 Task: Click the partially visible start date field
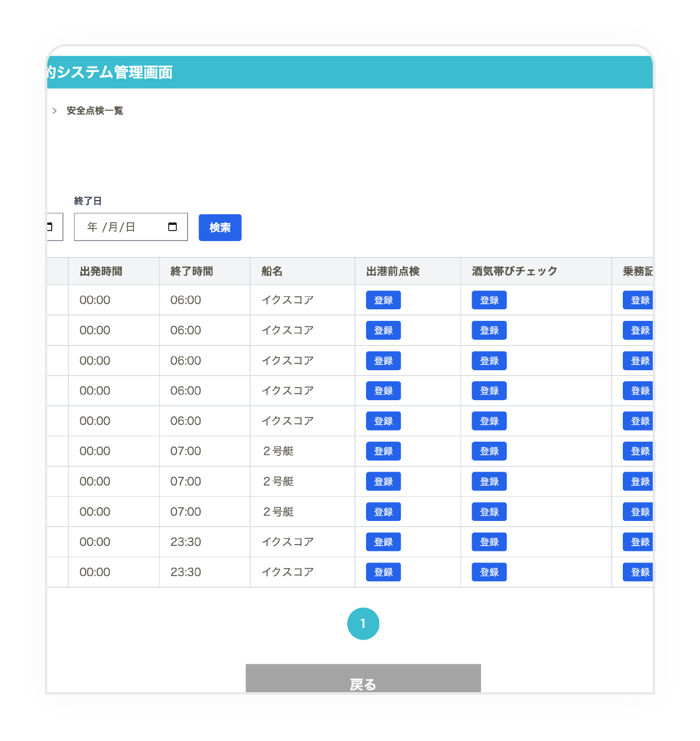click(55, 227)
